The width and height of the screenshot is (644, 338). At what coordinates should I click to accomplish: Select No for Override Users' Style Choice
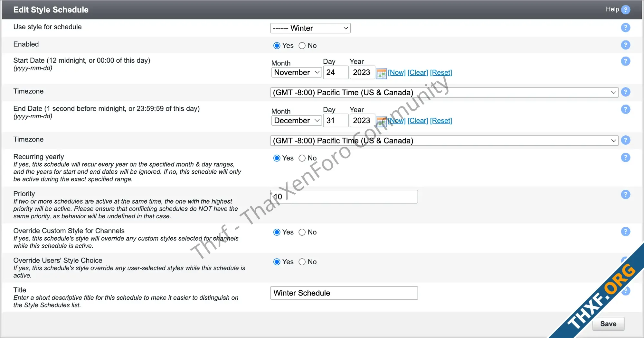(302, 262)
